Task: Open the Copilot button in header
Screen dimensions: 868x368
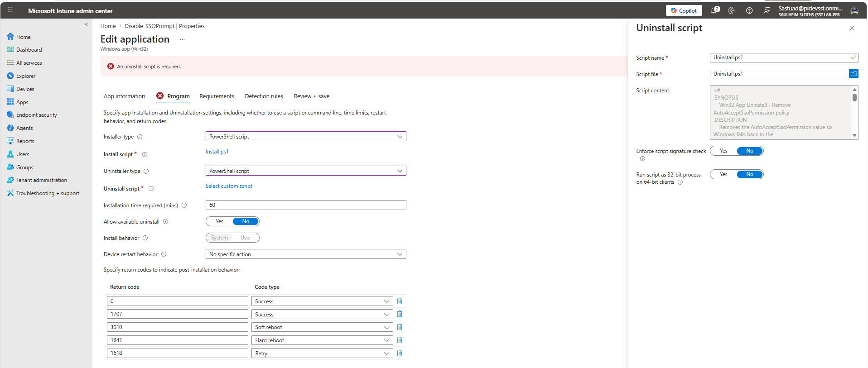Action: [x=684, y=10]
